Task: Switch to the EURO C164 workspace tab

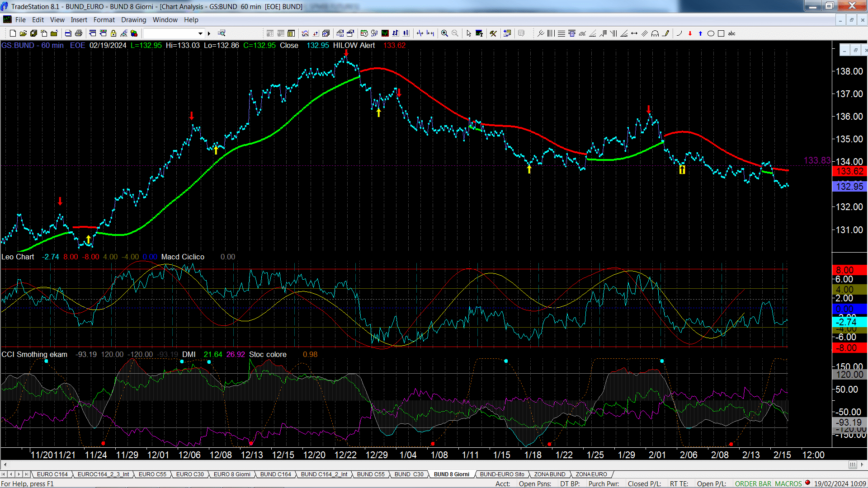Action: pyautogui.click(x=52, y=474)
